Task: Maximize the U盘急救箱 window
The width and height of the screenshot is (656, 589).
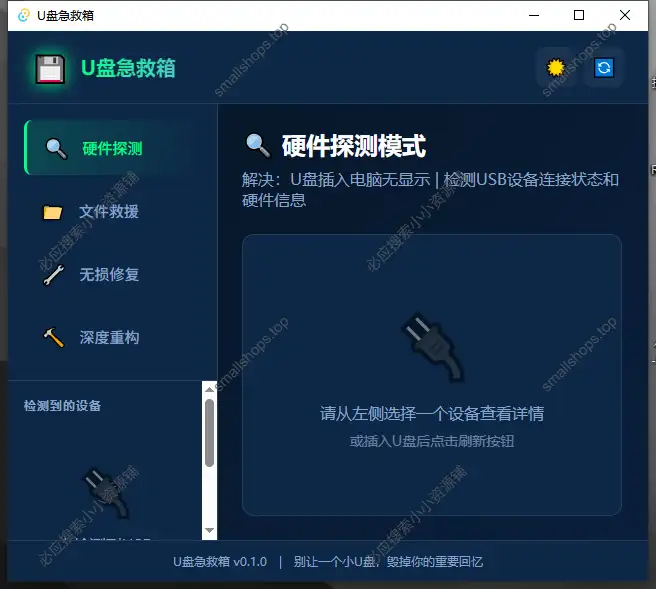Action: [x=579, y=15]
